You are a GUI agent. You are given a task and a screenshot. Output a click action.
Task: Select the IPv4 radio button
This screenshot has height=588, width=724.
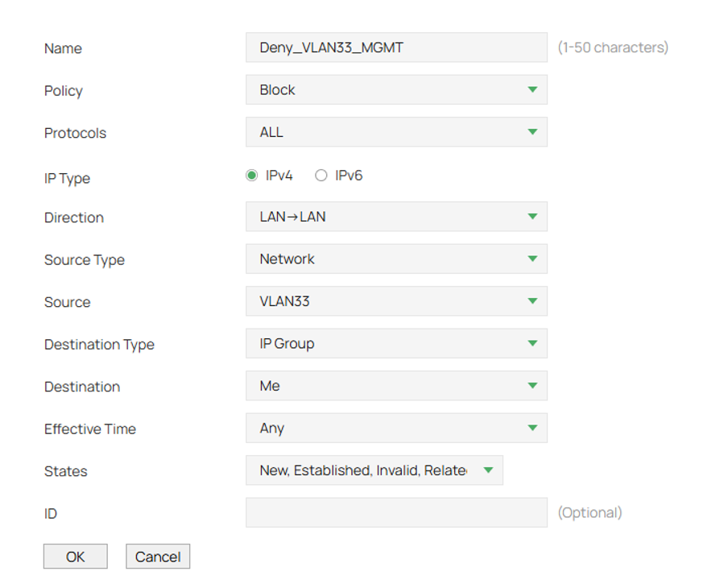pos(251,176)
